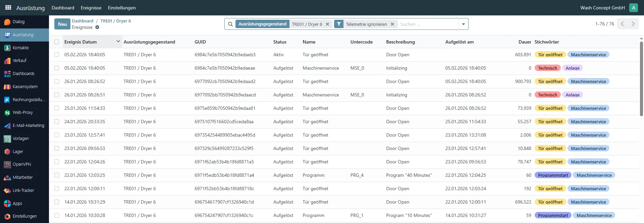Click the gear icon beside Ereignisse
644x223 pixels.
point(97,27)
